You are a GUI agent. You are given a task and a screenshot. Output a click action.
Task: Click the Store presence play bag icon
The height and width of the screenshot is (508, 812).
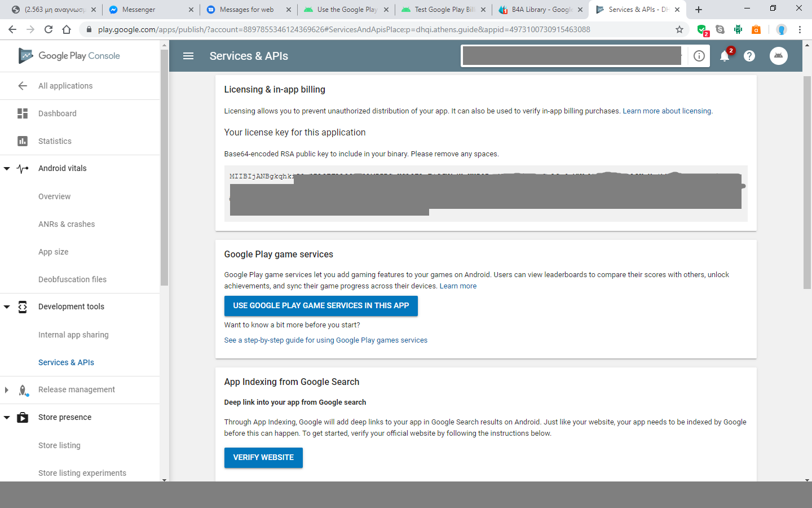(x=23, y=418)
